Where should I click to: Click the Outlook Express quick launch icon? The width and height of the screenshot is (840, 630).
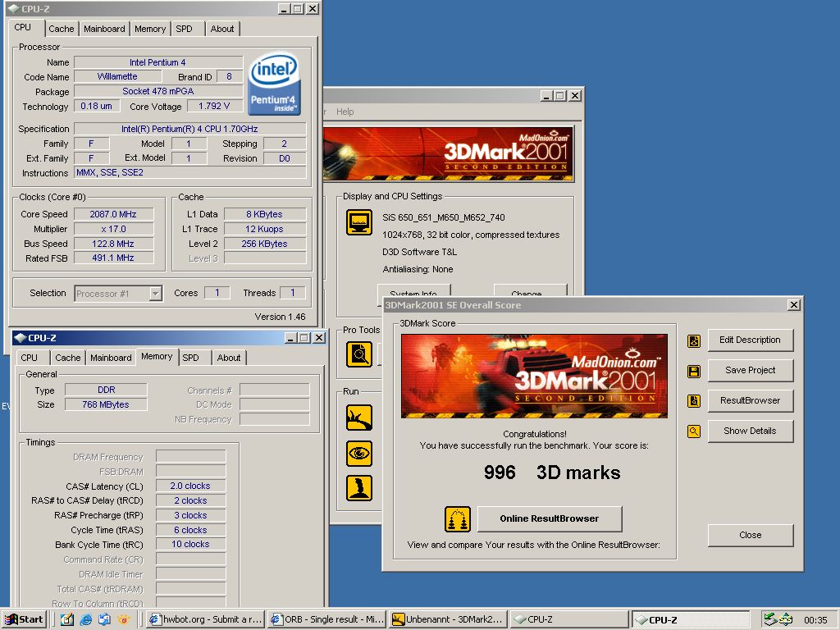(x=104, y=620)
